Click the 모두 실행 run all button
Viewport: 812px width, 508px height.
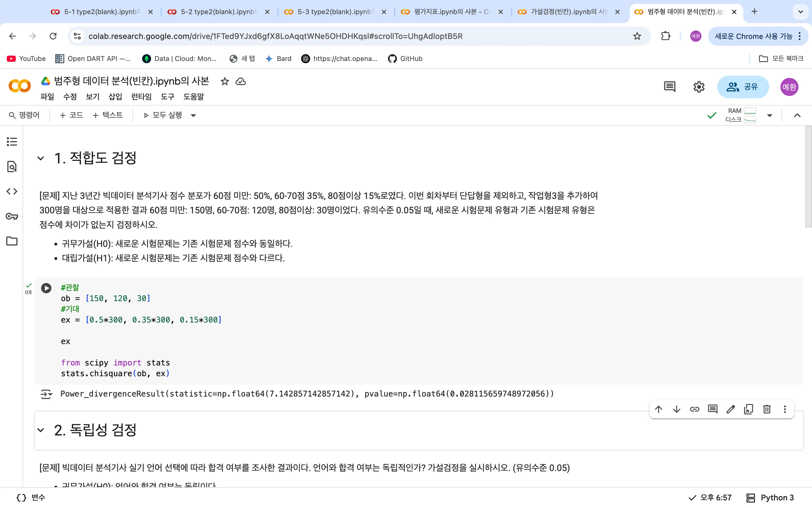162,115
